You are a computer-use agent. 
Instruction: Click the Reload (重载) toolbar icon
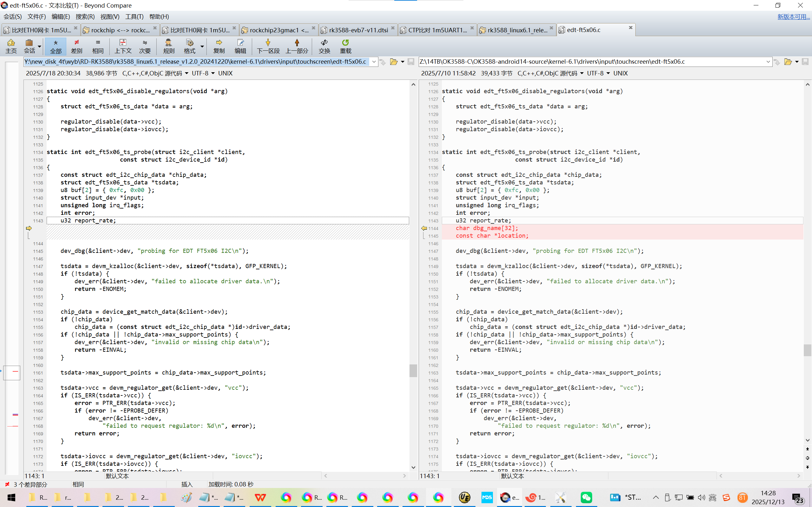click(x=345, y=46)
